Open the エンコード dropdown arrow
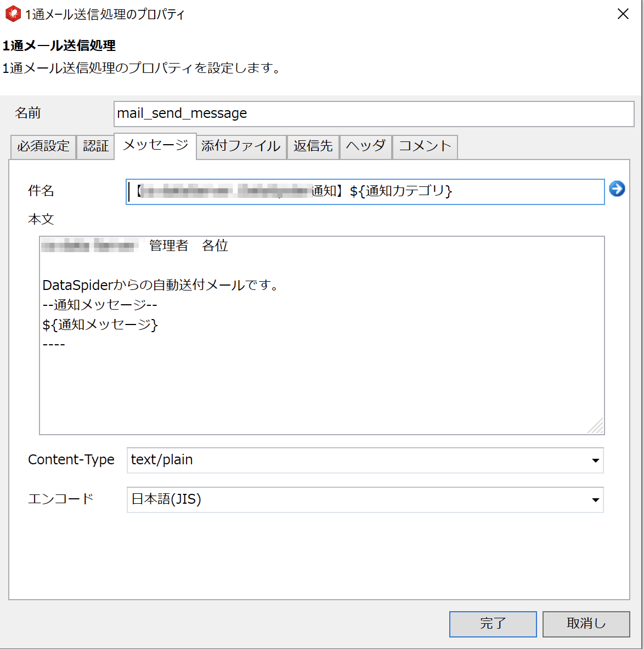This screenshot has width=644, height=649. [595, 500]
